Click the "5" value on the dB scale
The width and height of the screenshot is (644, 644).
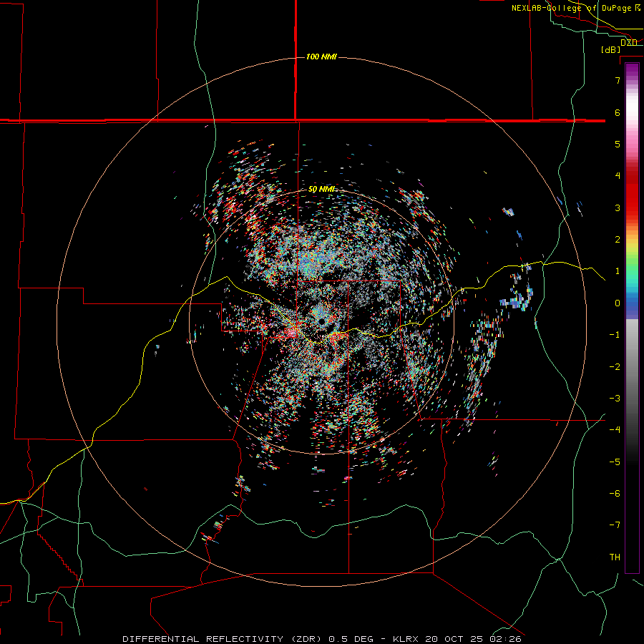pos(618,144)
